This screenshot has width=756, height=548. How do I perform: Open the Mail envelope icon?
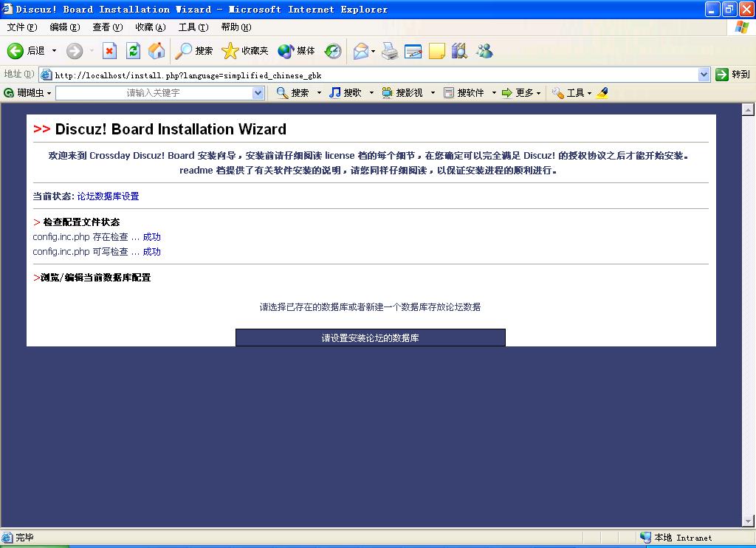pyautogui.click(x=361, y=51)
